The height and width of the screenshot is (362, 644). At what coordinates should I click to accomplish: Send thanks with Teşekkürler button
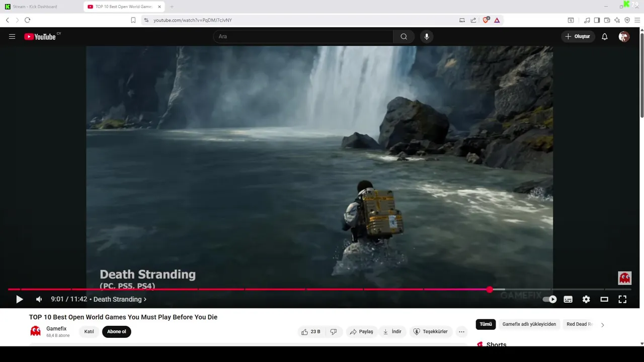coord(430,332)
